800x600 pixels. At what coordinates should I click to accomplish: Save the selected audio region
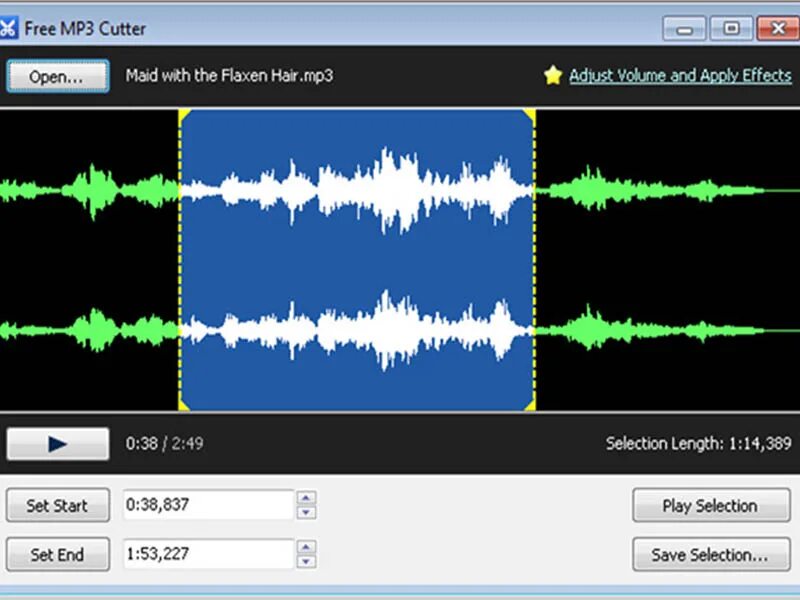click(x=710, y=554)
